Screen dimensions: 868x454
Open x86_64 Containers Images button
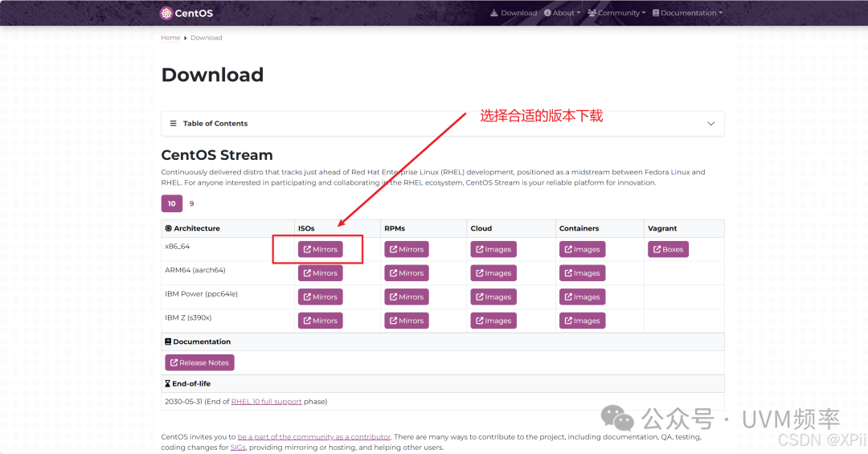pos(582,249)
